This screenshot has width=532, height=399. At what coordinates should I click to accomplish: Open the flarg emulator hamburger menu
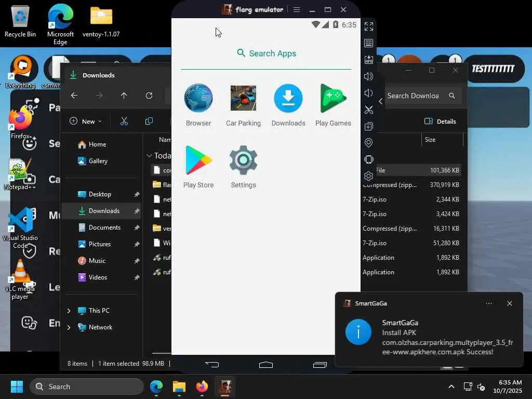297,9
